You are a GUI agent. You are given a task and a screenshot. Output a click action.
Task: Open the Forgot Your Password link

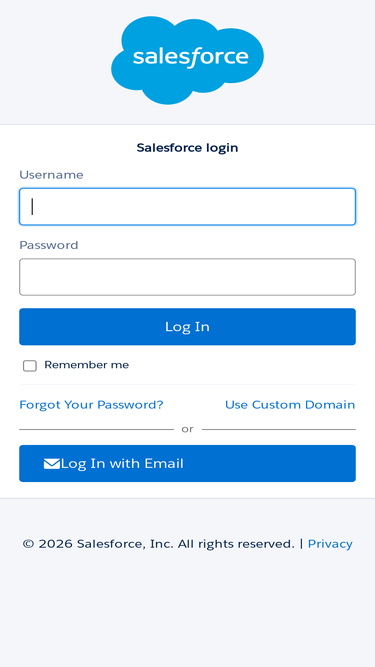[91, 405]
